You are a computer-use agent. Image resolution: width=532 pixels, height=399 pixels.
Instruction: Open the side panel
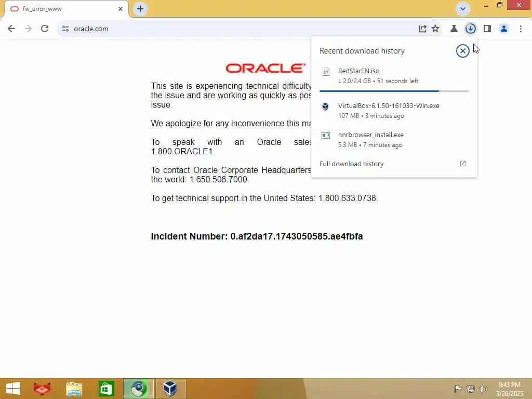[487, 29]
